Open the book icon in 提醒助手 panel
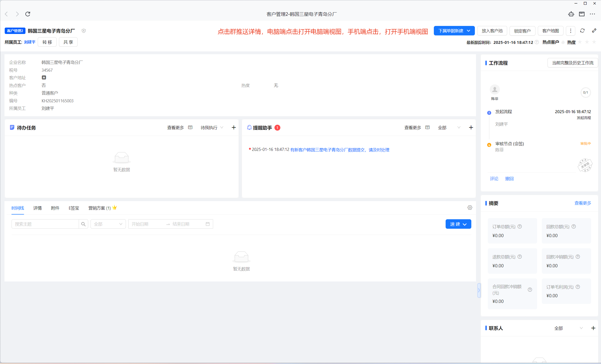The width and height of the screenshot is (601, 364). tap(427, 128)
